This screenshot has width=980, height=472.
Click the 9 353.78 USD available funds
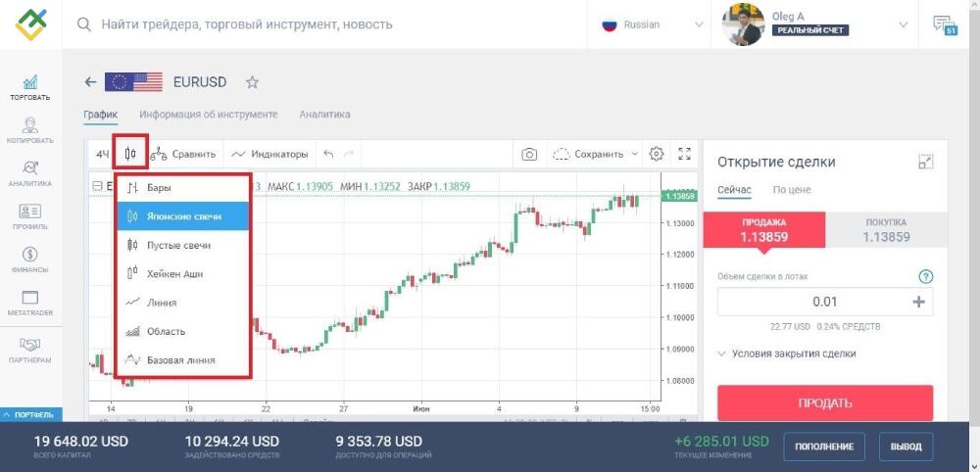(378, 442)
